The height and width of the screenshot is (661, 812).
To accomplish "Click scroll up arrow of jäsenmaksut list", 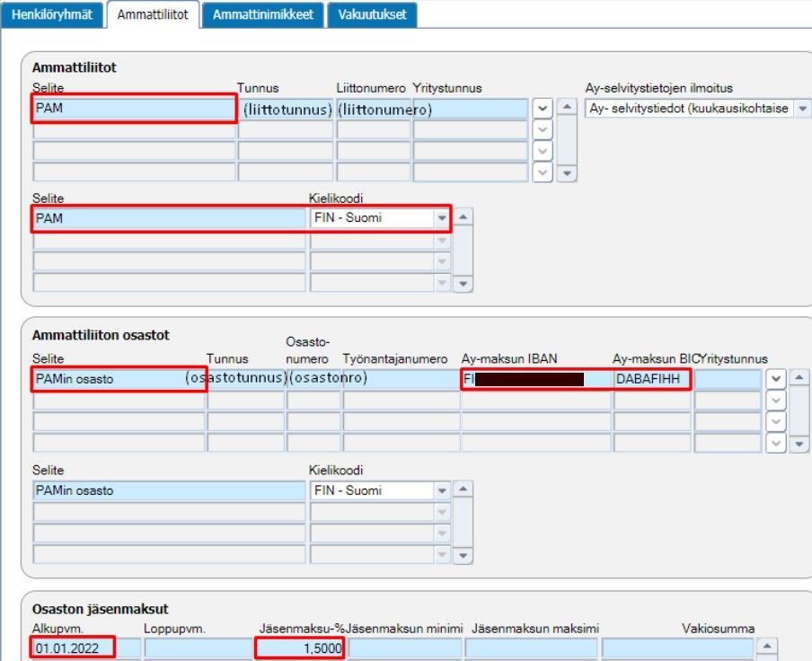I will pyautogui.click(x=767, y=647).
